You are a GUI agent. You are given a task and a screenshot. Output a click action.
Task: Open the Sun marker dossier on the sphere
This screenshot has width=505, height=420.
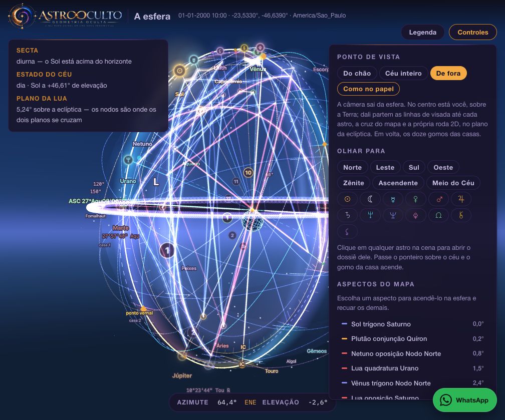click(179, 70)
